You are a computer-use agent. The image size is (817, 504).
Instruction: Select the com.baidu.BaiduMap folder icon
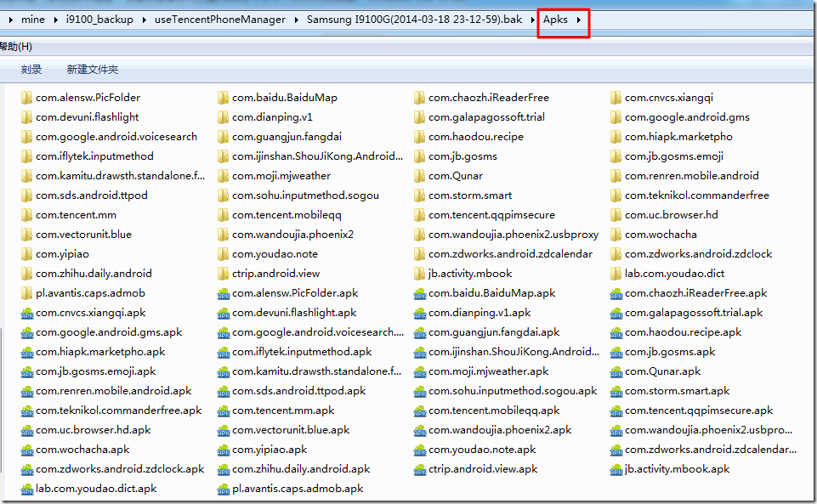(x=223, y=98)
